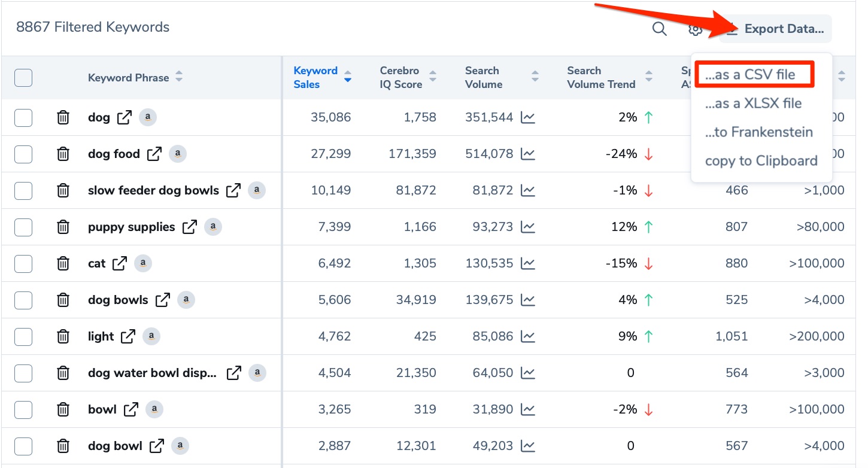Open 'slow feeder dog bowls' external link icon
Screen dimensions: 868x468
point(233,190)
